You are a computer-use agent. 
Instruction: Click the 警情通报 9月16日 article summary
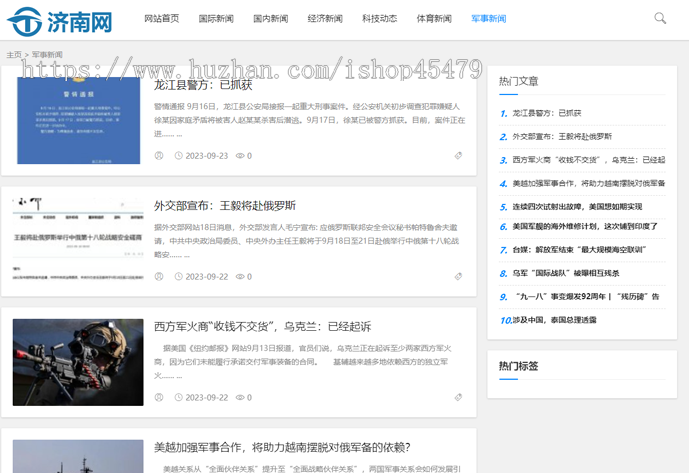click(309, 120)
